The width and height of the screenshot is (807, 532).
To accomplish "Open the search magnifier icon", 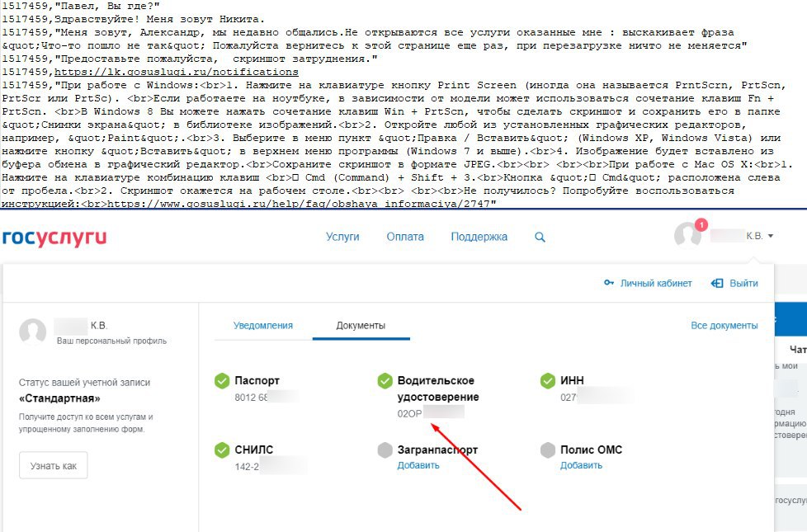I will (x=540, y=238).
